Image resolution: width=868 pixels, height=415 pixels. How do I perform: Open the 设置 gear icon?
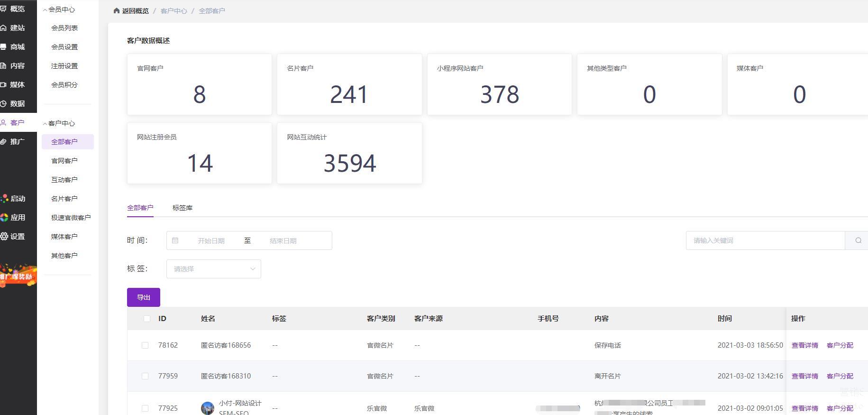point(4,236)
